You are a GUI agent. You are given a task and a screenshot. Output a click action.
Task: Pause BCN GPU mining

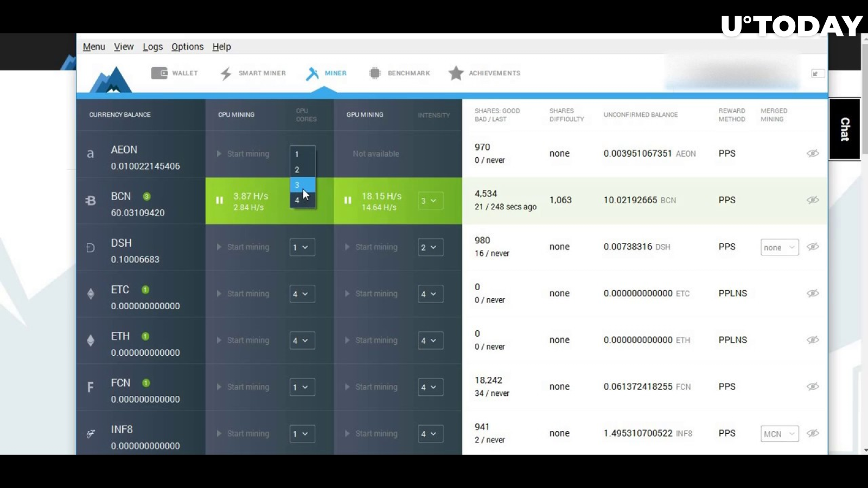coord(348,200)
